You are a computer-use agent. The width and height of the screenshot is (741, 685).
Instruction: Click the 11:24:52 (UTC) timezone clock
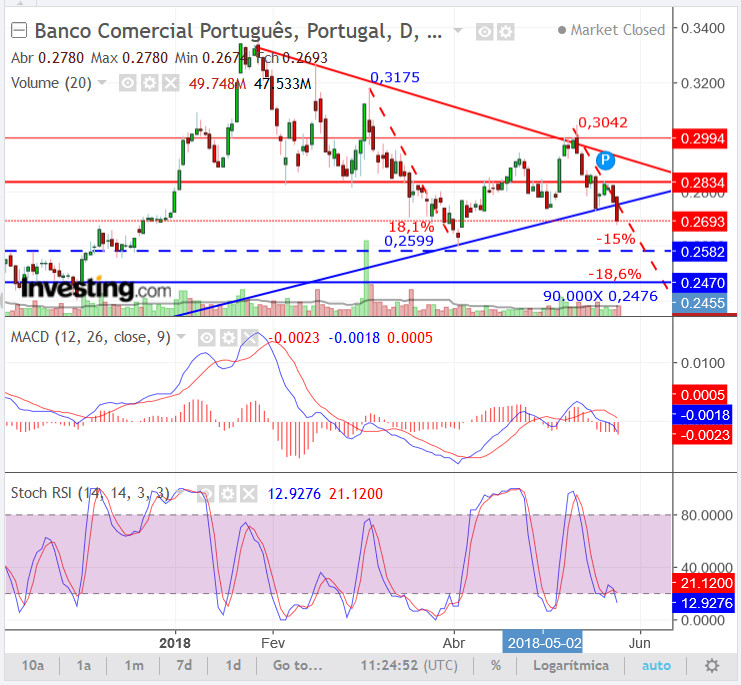pos(409,666)
